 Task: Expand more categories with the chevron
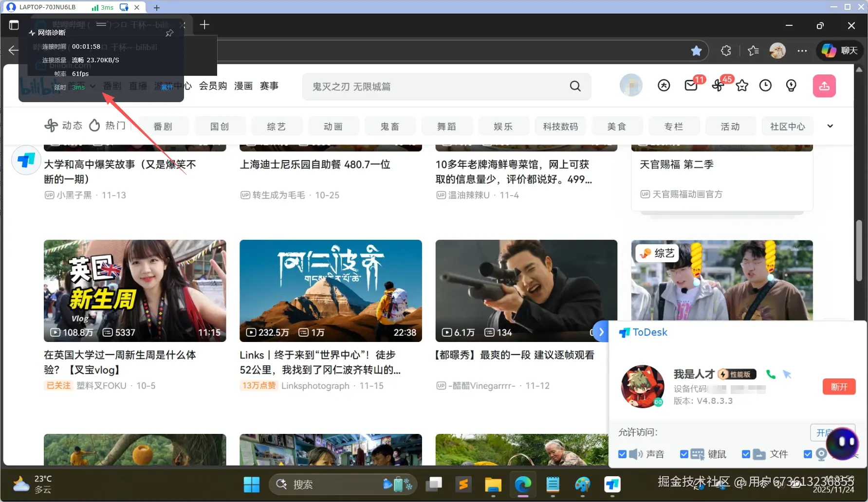(830, 126)
